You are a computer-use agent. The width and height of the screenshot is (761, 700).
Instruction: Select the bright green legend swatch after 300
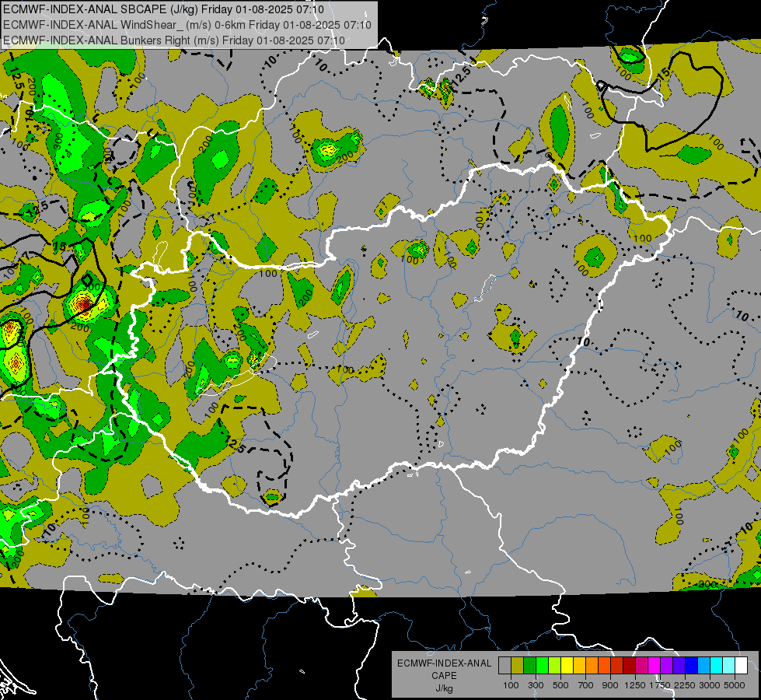tap(542, 666)
